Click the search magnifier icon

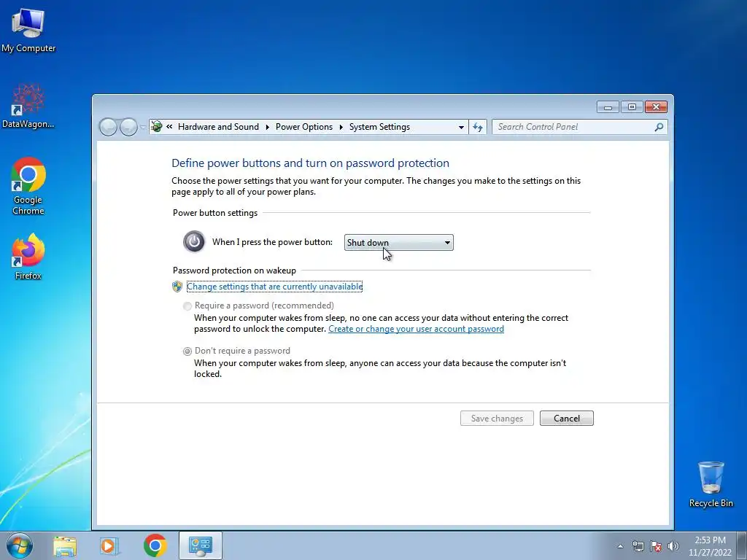tap(659, 127)
